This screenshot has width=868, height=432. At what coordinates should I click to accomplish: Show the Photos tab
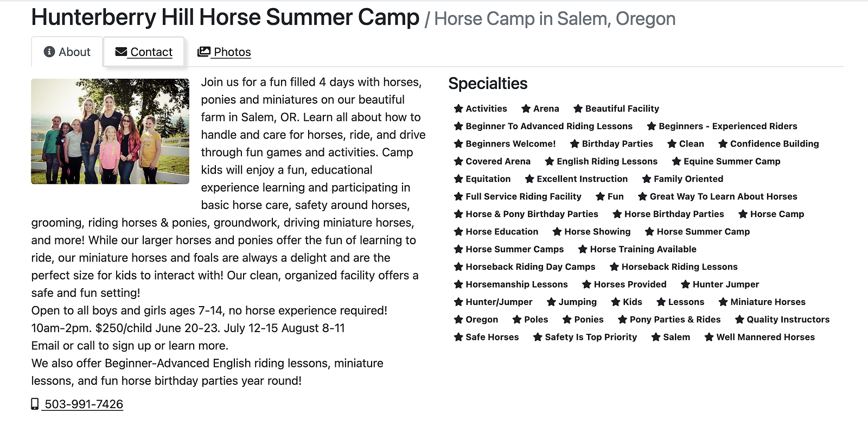(225, 52)
